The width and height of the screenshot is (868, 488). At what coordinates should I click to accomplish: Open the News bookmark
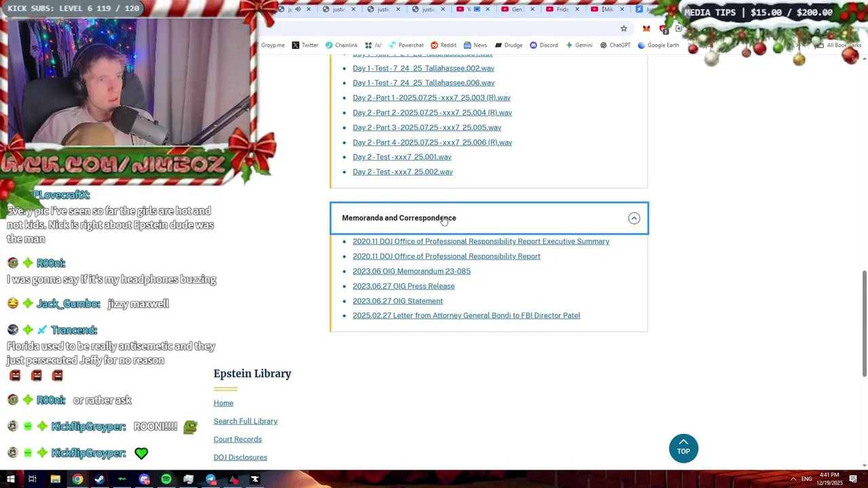pyautogui.click(x=475, y=45)
